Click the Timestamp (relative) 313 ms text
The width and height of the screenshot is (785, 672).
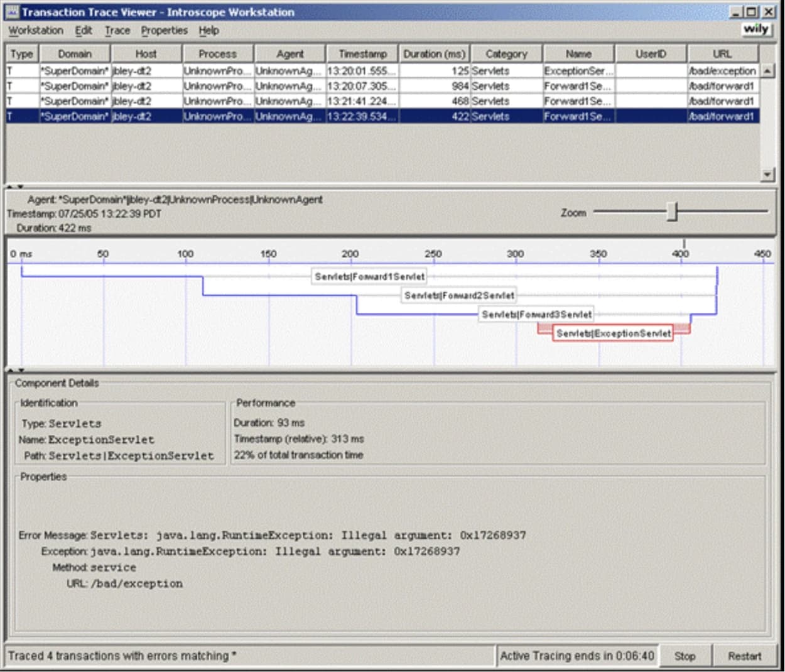click(299, 438)
